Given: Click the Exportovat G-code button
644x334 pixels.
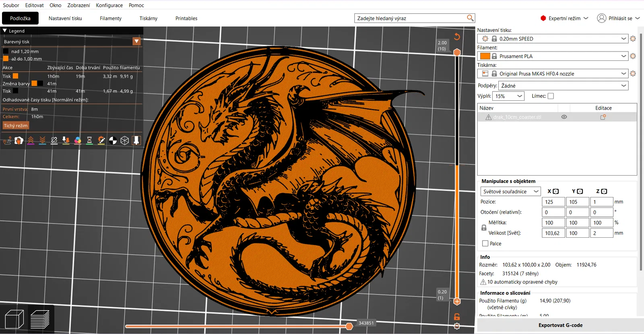Looking at the screenshot, I should coord(560,325).
